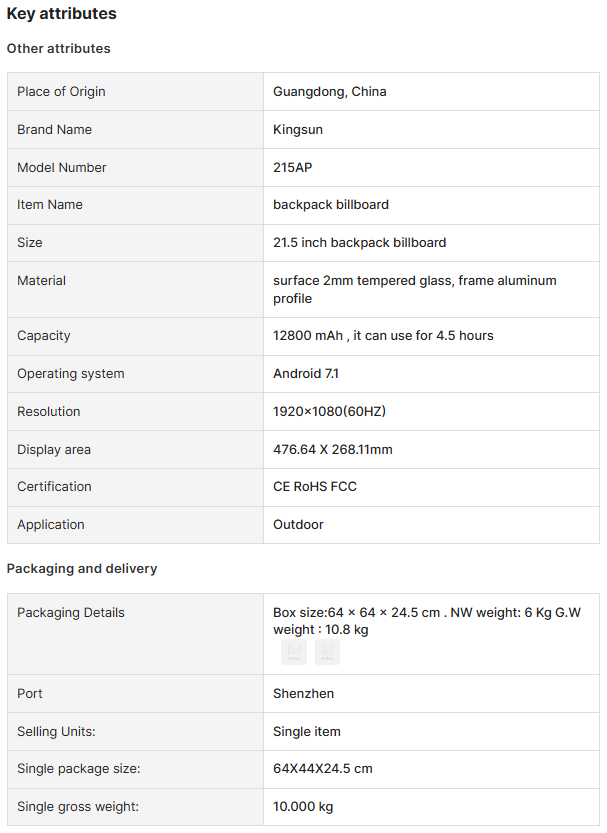Viewport: 607px width, 833px height.
Task: Click the 476.64 X 268.11mm display area value
Action: click(333, 449)
